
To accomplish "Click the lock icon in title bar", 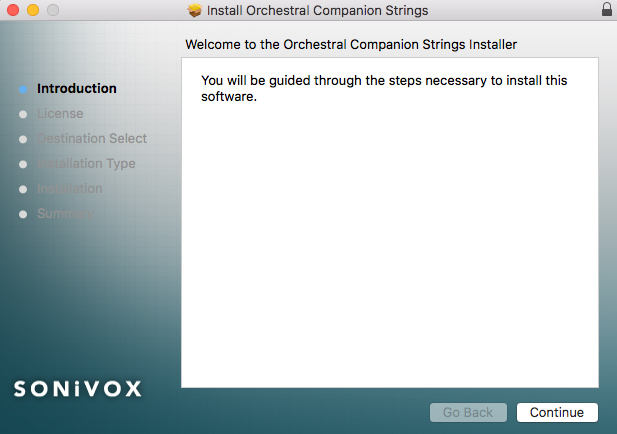I will coord(607,9).
